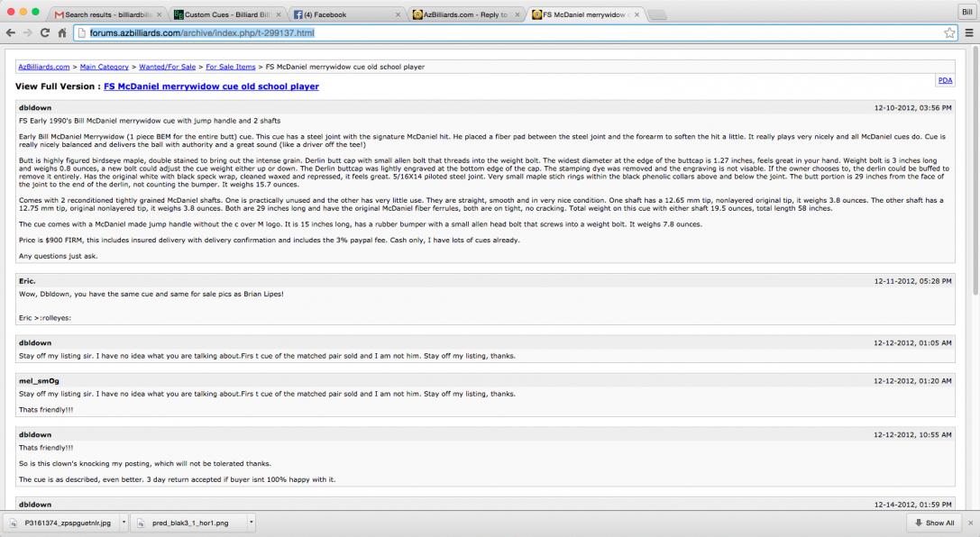
Task: Click the browser forward arrow
Action: tap(29, 33)
